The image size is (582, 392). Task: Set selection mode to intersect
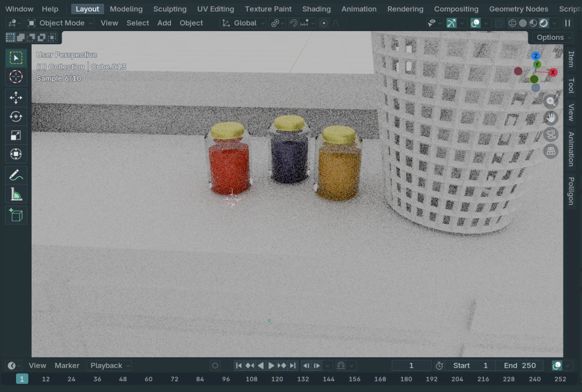pos(52,37)
